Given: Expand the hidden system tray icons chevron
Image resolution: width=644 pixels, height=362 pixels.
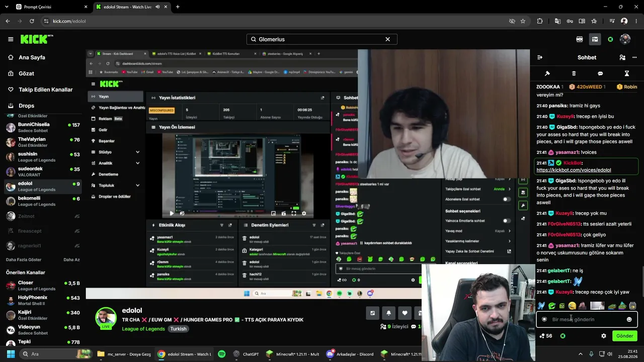Looking at the screenshot, I should [x=580, y=354].
